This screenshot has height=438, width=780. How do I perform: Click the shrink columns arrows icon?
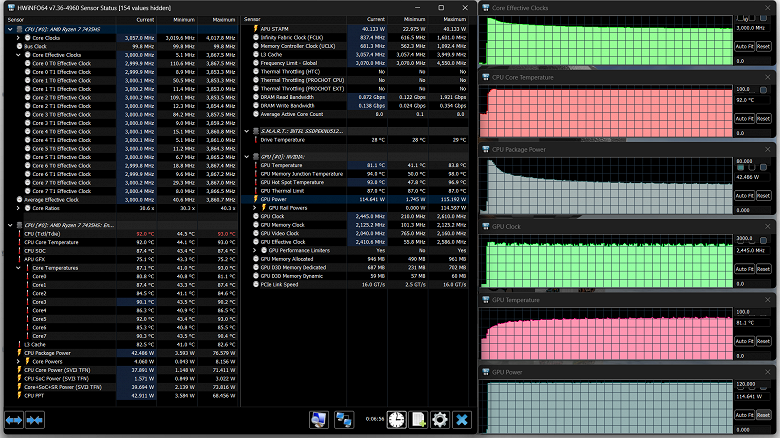tap(35, 420)
